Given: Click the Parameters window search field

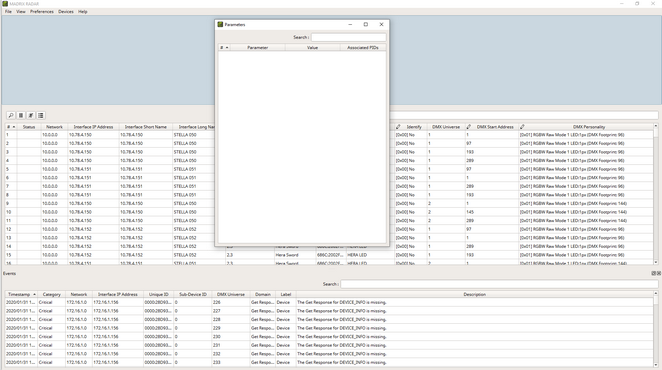Looking at the screenshot, I should pos(348,37).
